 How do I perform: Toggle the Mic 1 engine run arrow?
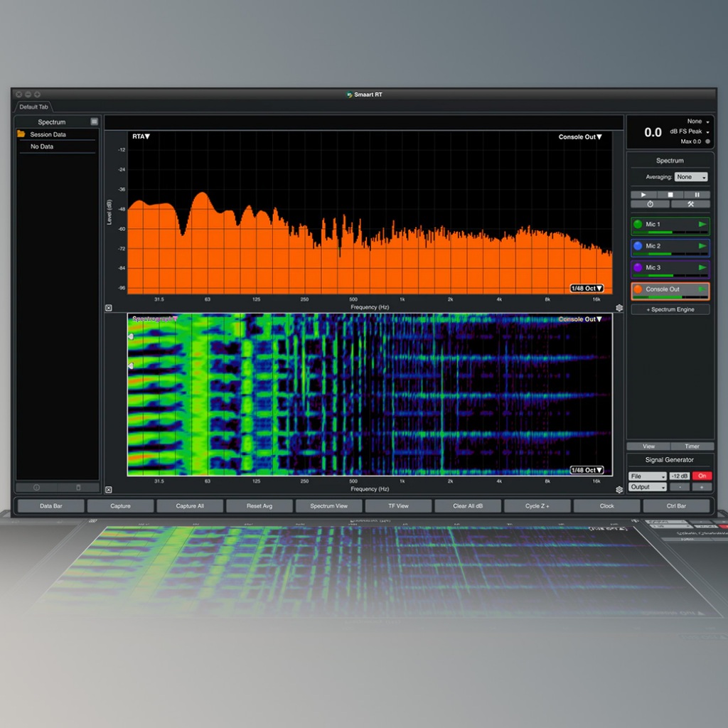[x=702, y=225]
